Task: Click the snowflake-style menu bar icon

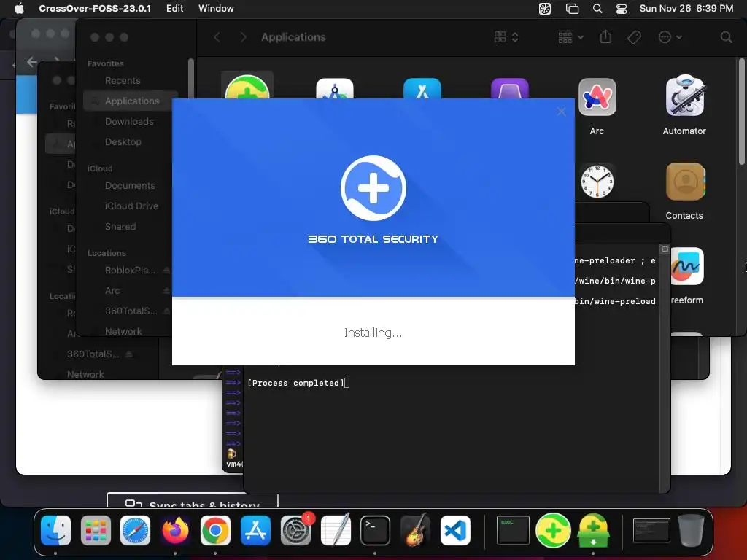Action: click(544, 9)
